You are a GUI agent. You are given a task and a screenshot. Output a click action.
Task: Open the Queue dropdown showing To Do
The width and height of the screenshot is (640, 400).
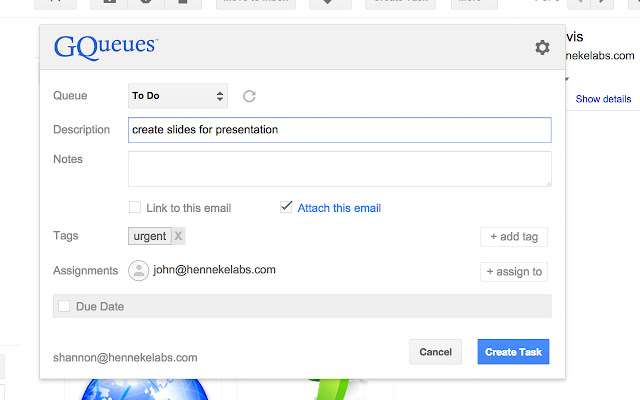pos(178,96)
